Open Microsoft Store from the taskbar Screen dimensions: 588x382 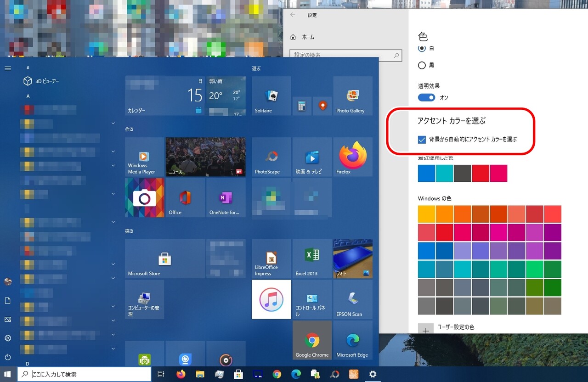point(238,374)
